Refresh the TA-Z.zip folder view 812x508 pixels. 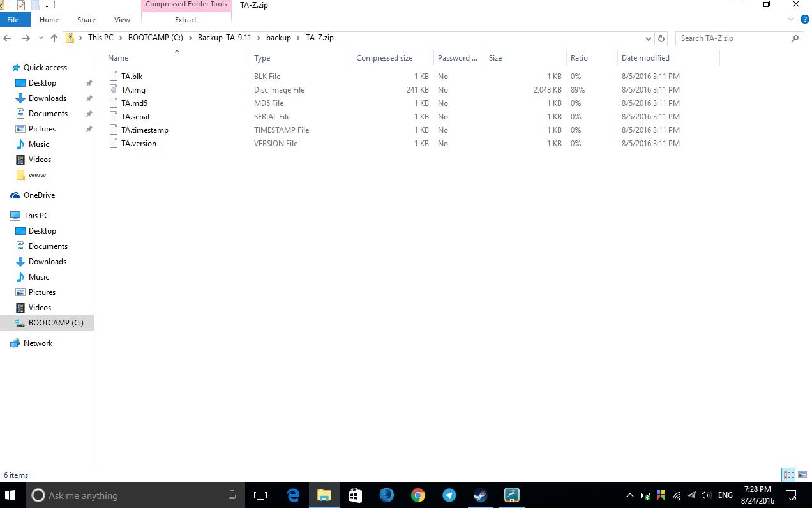coord(661,38)
